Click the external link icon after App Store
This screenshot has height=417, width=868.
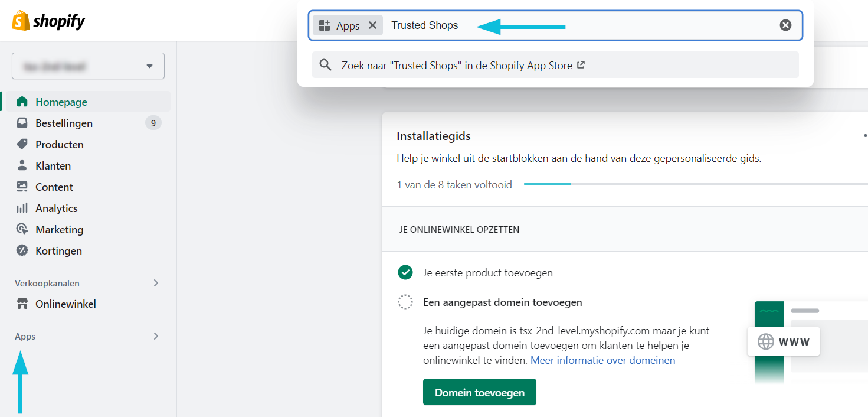pos(581,65)
